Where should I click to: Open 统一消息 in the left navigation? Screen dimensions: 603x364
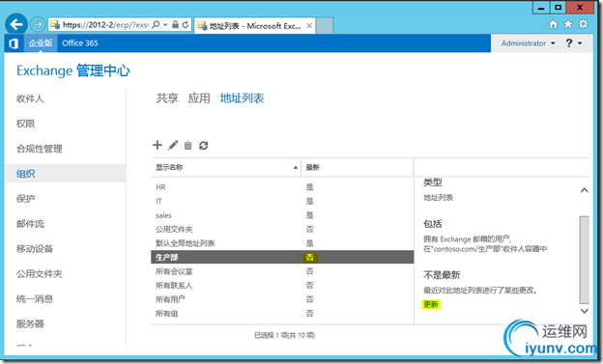pos(35,298)
